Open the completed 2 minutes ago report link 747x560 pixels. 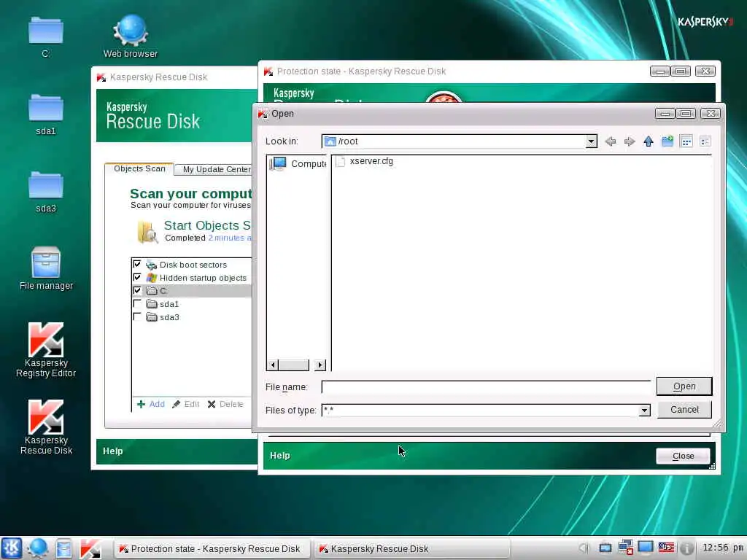230,238
